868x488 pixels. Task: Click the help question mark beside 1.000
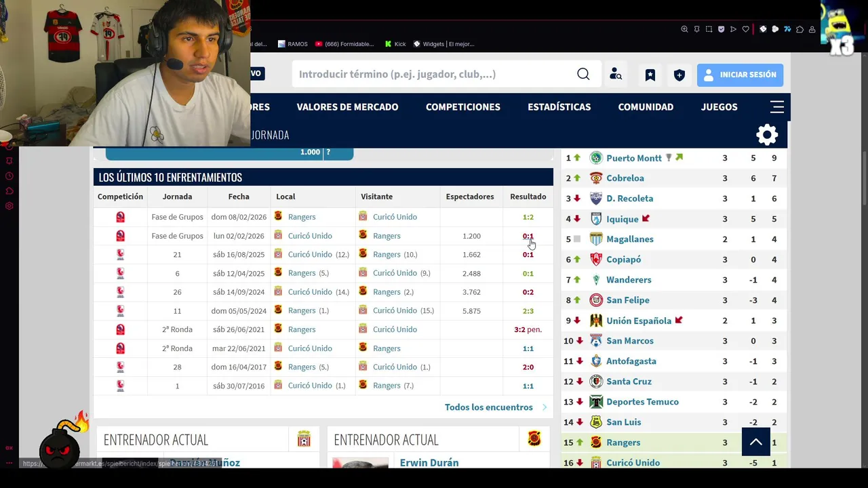tap(328, 152)
